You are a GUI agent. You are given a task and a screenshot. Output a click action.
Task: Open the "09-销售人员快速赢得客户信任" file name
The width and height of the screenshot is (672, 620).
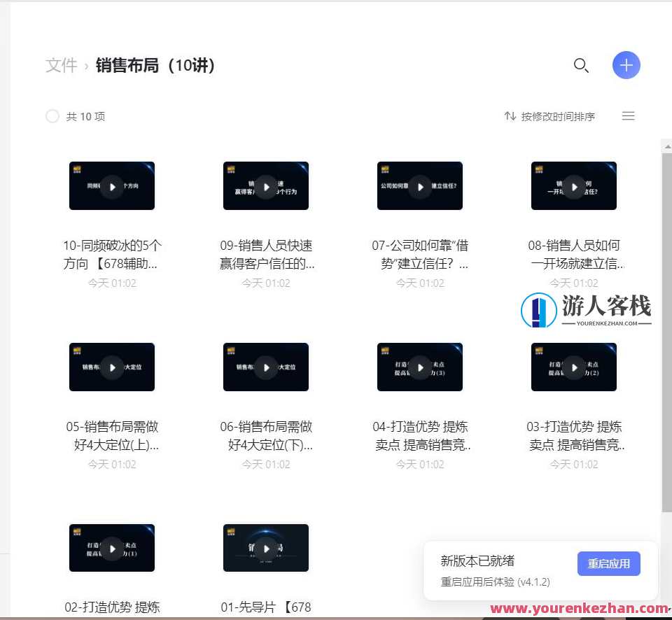pyautogui.click(x=266, y=255)
